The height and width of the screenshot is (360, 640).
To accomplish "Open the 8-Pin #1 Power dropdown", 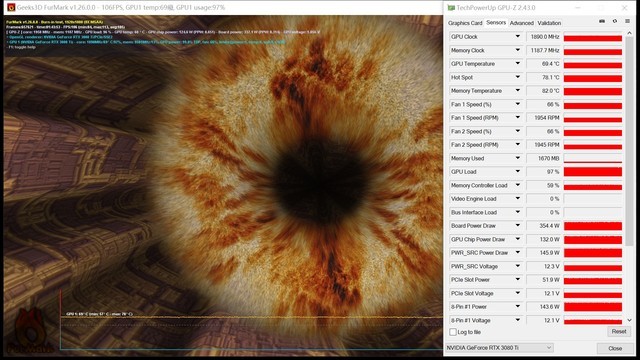I will click(518, 307).
